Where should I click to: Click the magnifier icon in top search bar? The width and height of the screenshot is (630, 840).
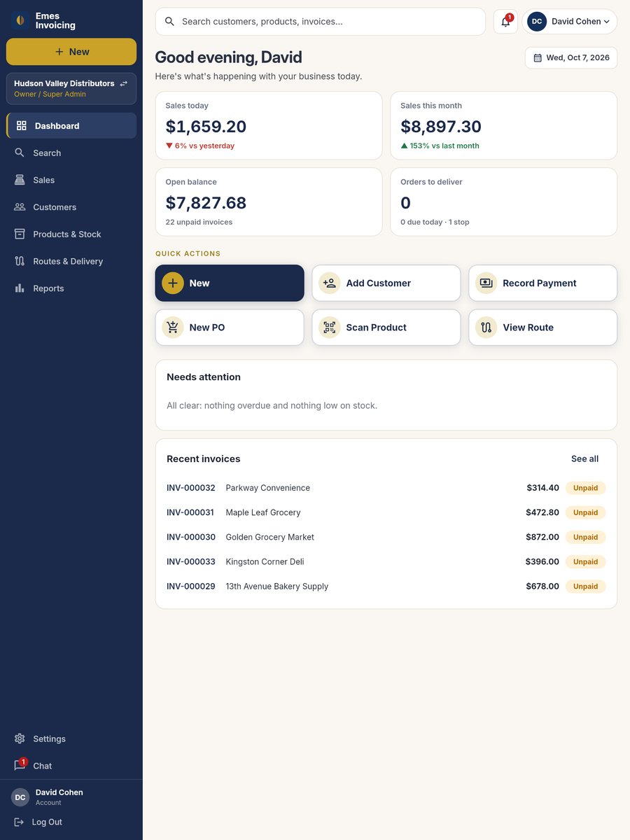169,22
